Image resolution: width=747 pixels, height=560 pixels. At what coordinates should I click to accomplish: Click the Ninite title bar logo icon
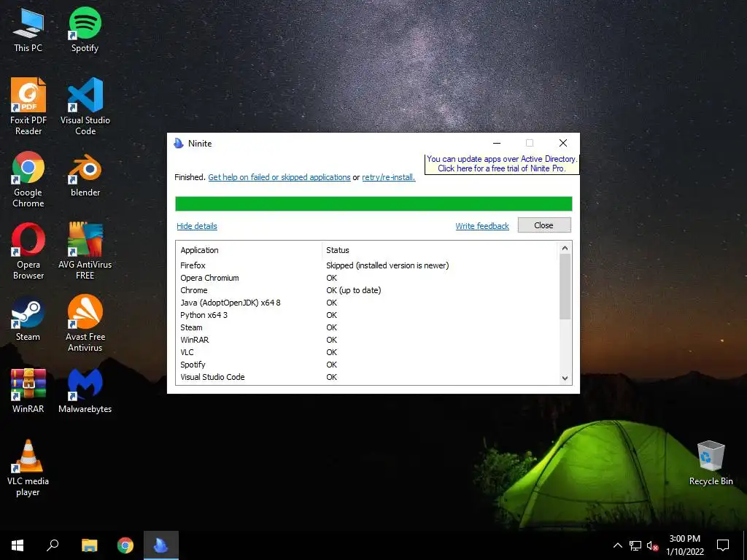pos(179,143)
